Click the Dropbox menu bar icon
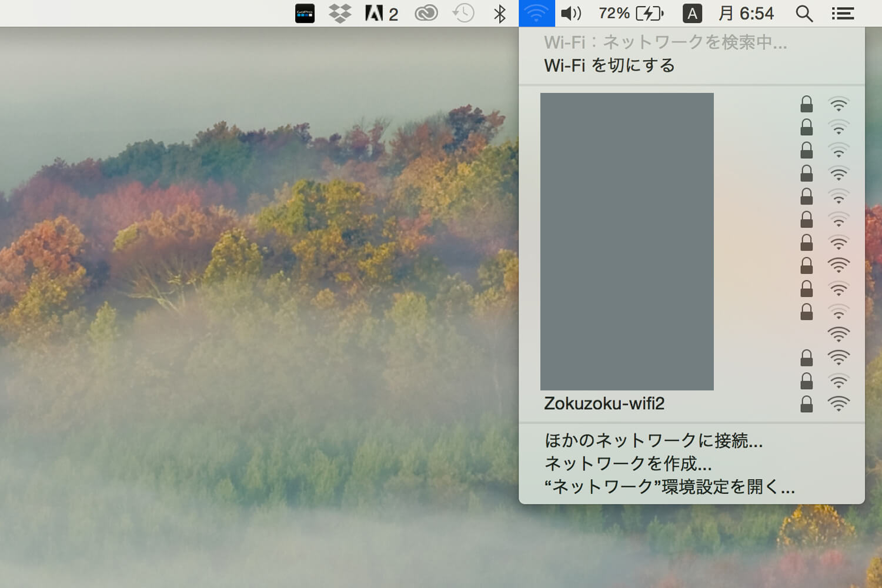Image resolution: width=882 pixels, height=588 pixels. [340, 13]
